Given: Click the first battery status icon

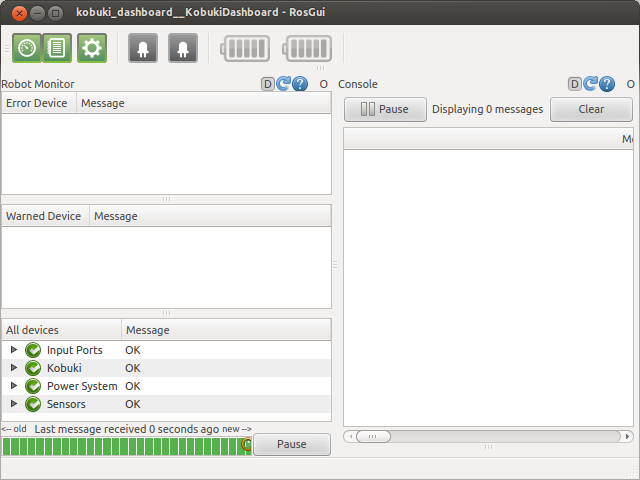Looking at the screenshot, I should (245, 48).
